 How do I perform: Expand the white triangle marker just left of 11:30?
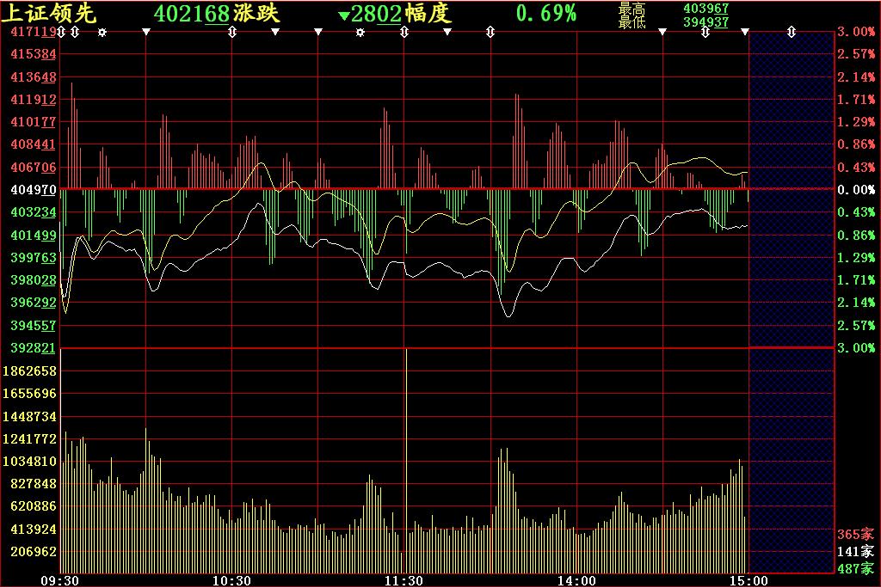point(317,32)
